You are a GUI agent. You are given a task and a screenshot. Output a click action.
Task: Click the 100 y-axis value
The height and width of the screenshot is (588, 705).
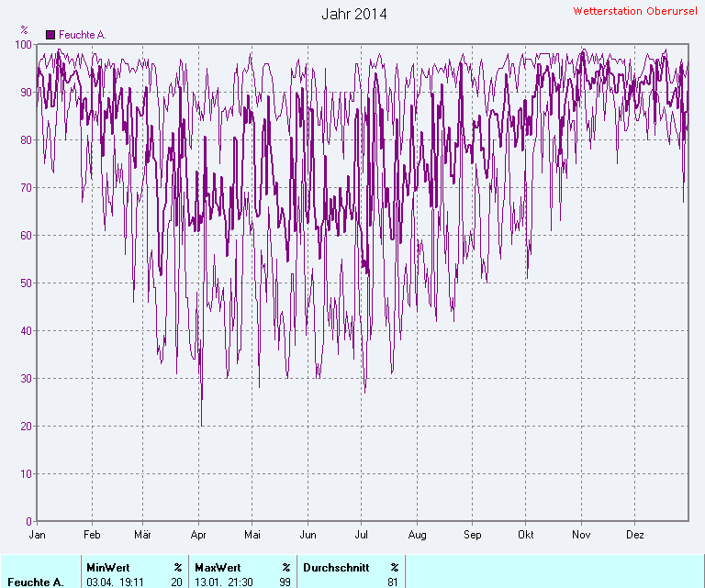tap(23, 44)
